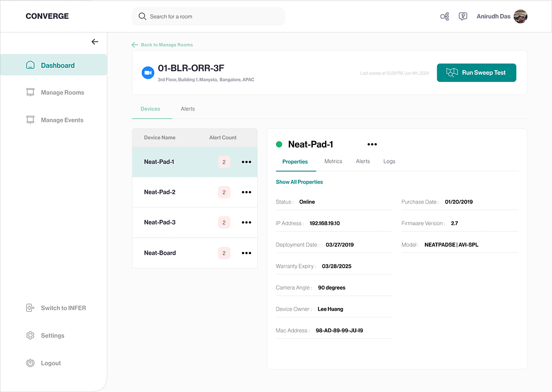
Task: Click the Device Name column header
Action: tap(160, 137)
